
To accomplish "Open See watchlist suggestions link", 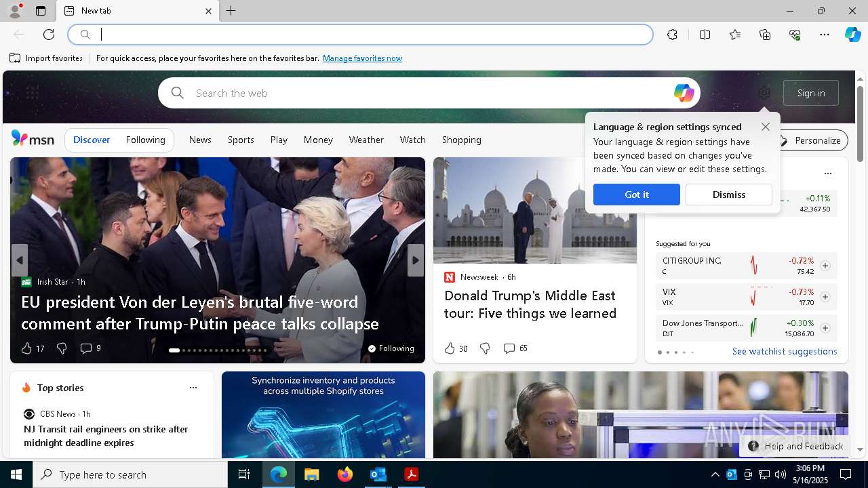I will [x=785, y=351].
